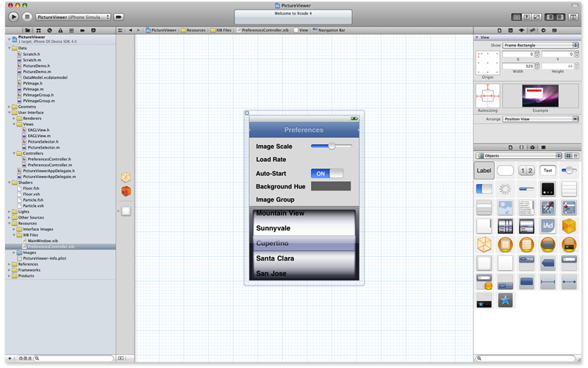588x368 pixels.
Task: Click the X position stepper
Action: click(537, 54)
